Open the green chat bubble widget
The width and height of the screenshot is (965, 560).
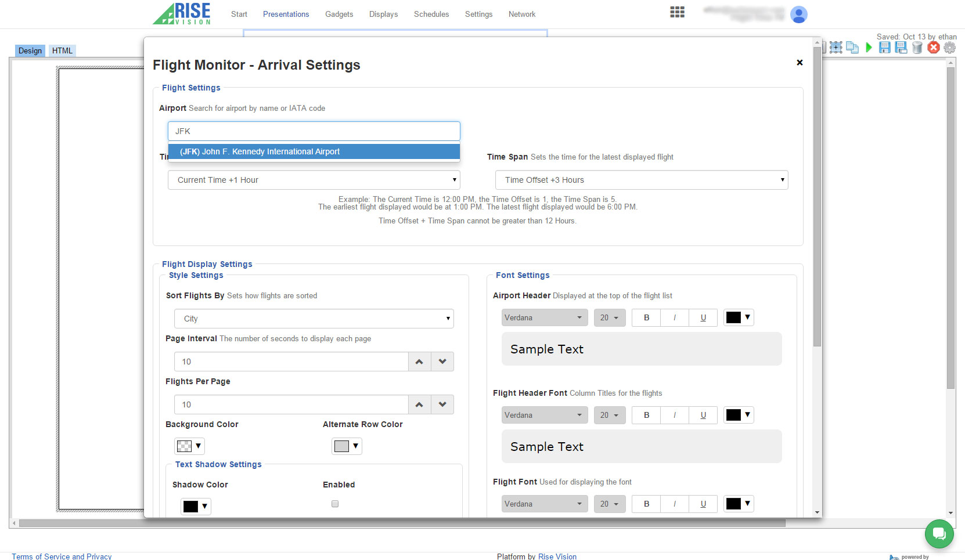[939, 533]
